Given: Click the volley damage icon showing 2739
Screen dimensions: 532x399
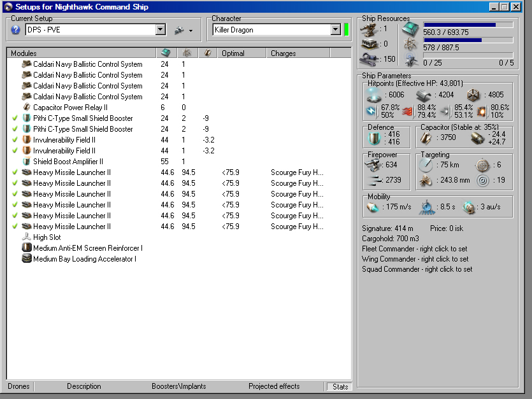Looking at the screenshot, I should tap(374, 180).
